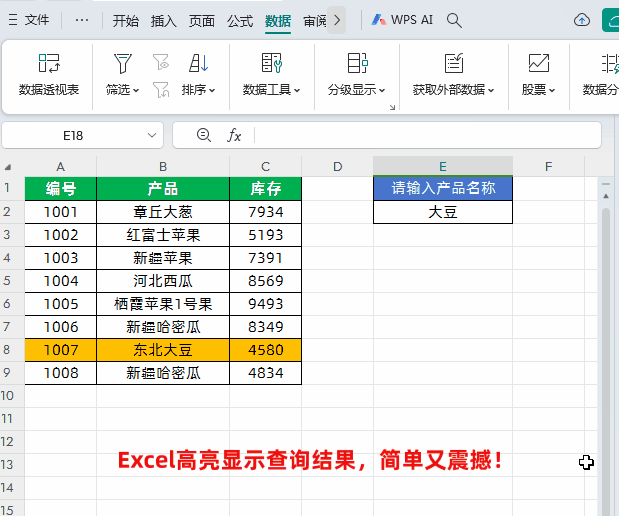The width and height of the screenshot is (619, 516).
Task: Open the Name Box dropdown arrow
Action: coord(152,135)
